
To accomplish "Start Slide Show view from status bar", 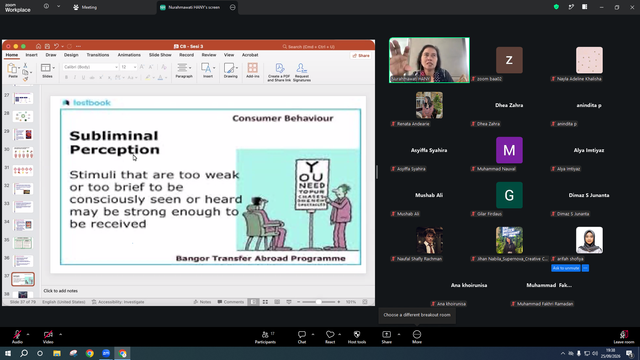I will click(x=289, y=302).
